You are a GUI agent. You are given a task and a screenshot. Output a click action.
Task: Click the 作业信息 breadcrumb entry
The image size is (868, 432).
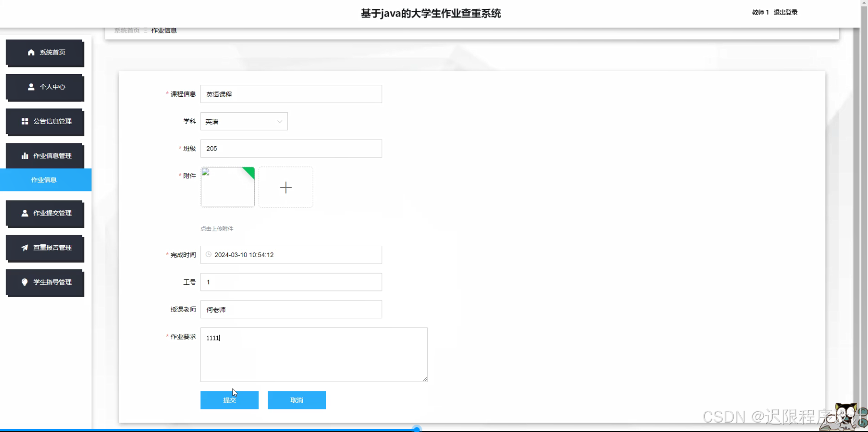[x=164, y=30]
